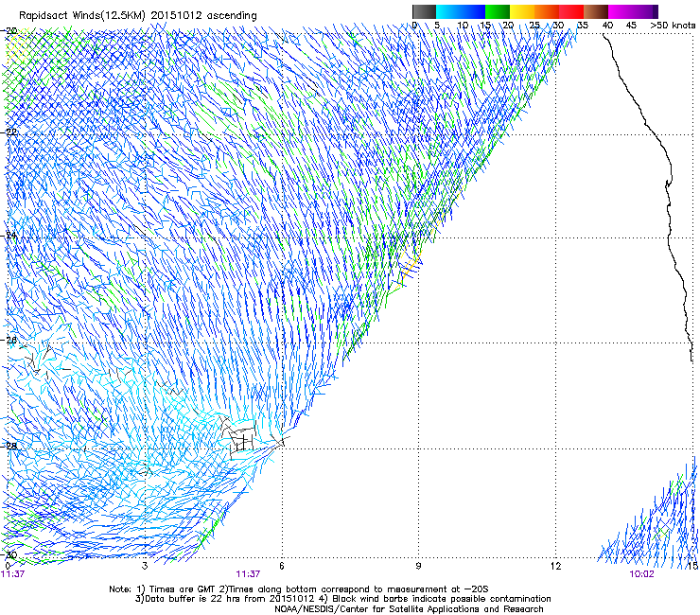Viewport: 700px width, 615px height.
Task: Click the purple '10:02' time label
Action: click(x=641, y=574)
